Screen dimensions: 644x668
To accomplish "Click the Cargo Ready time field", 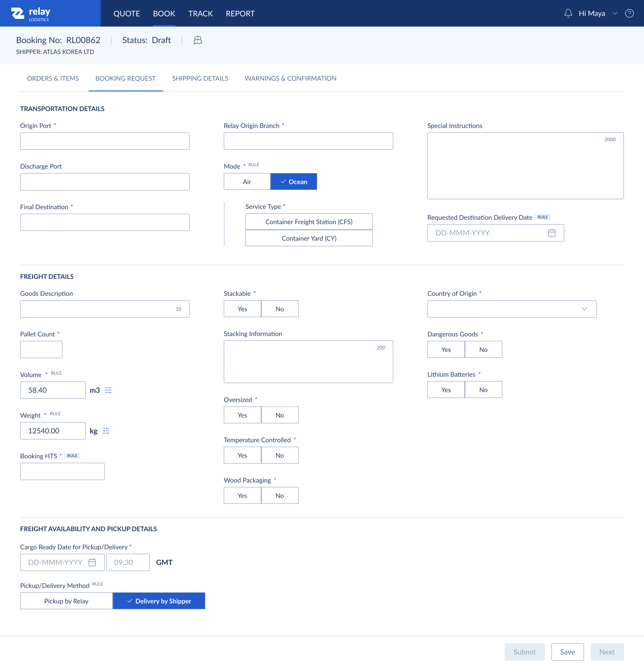I will pos(128,563).
